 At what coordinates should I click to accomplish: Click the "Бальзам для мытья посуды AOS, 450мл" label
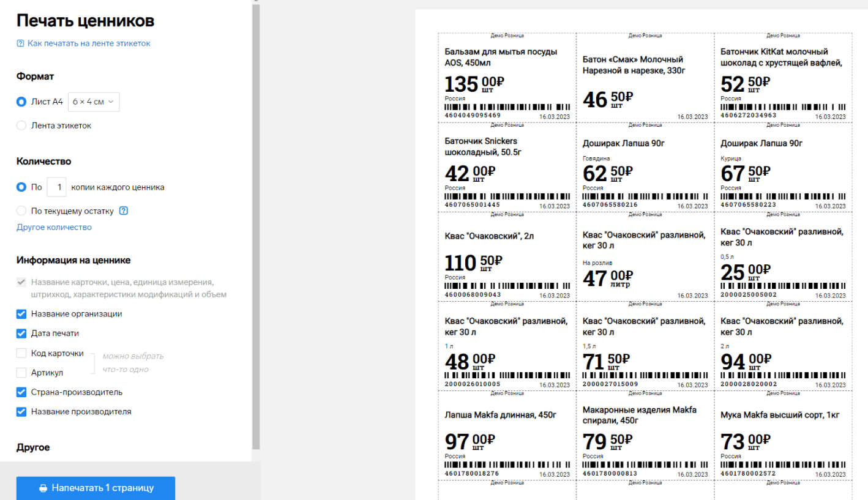507,77
